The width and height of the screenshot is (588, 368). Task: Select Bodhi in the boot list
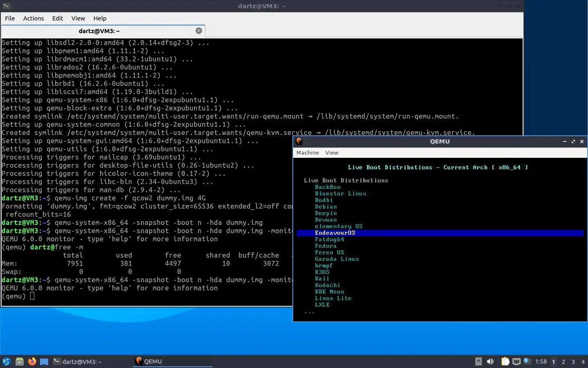324,200
